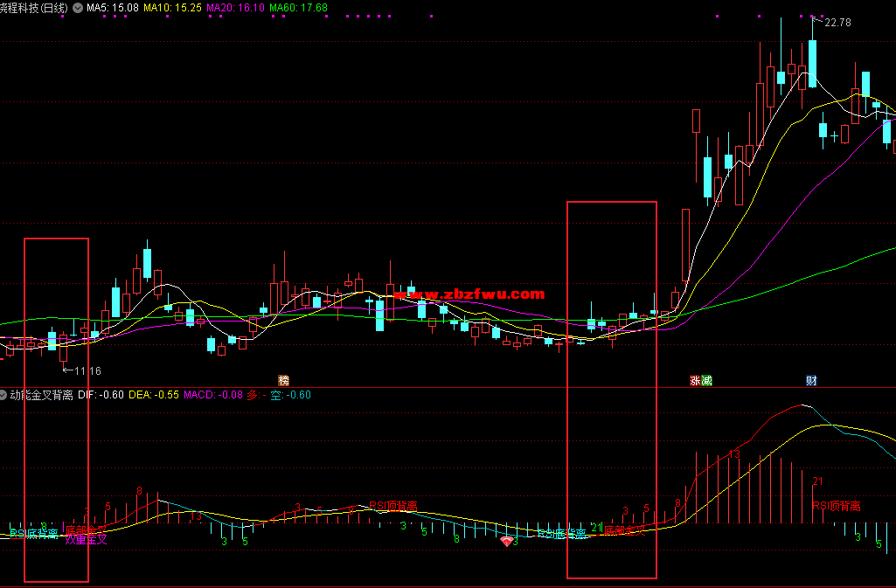Click the 涨减 event marker icon

701,380
